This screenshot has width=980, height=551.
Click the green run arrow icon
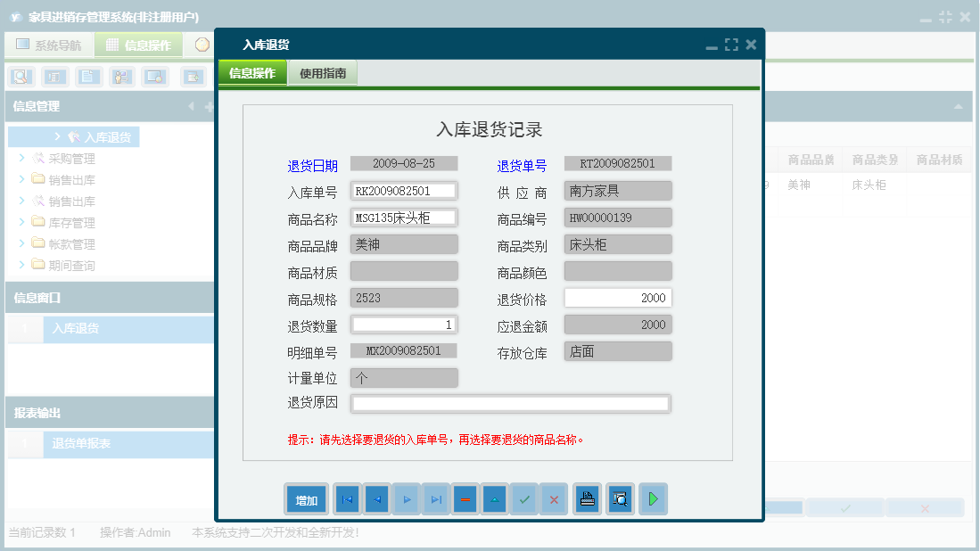coord(653,498)
